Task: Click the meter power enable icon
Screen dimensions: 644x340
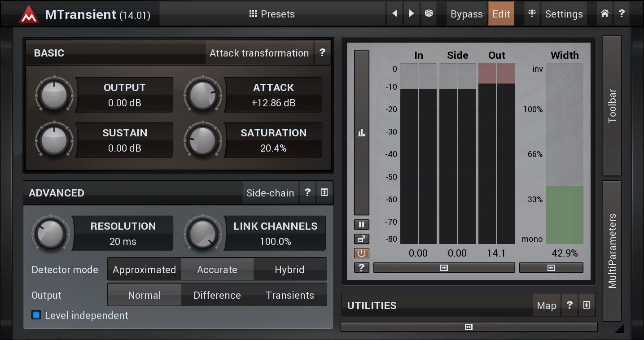Action: [361, 253]
